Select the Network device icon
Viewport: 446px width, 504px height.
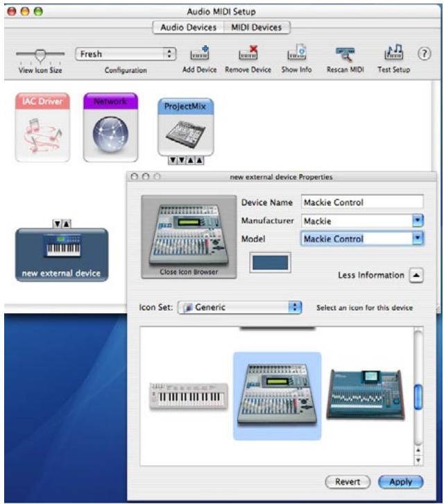(x=110, y=127)
